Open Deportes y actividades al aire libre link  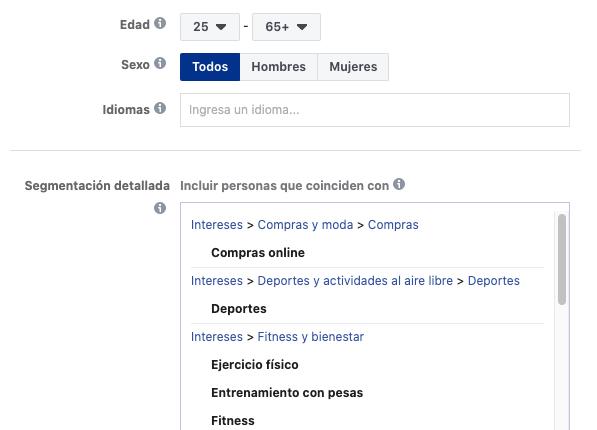coord(355,281)
